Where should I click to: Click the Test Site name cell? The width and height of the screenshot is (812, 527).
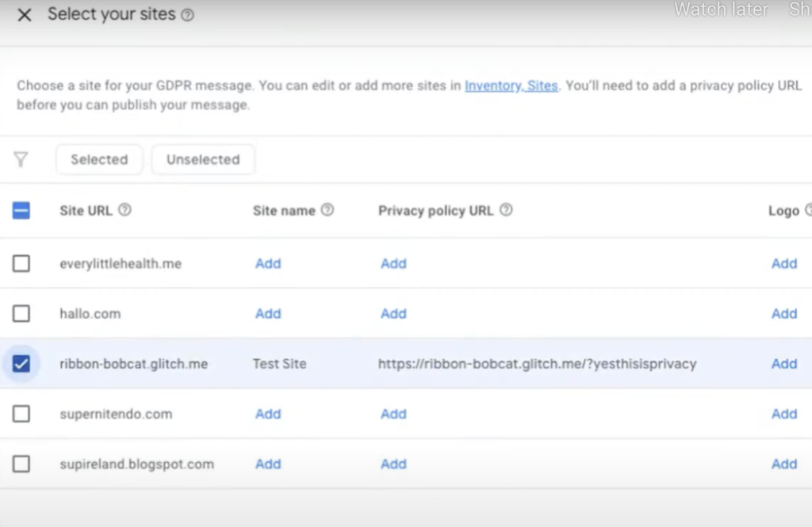(x=279, y=364)
